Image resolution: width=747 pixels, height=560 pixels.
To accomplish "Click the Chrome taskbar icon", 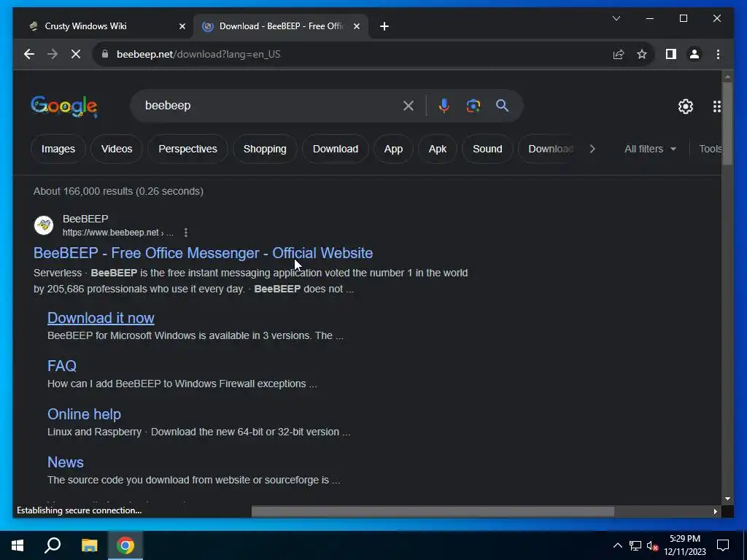I will [125, 545].
